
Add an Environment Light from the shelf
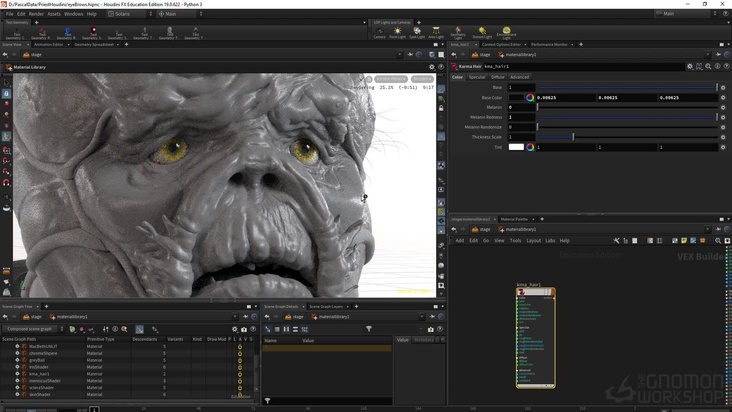pos(507,33)
